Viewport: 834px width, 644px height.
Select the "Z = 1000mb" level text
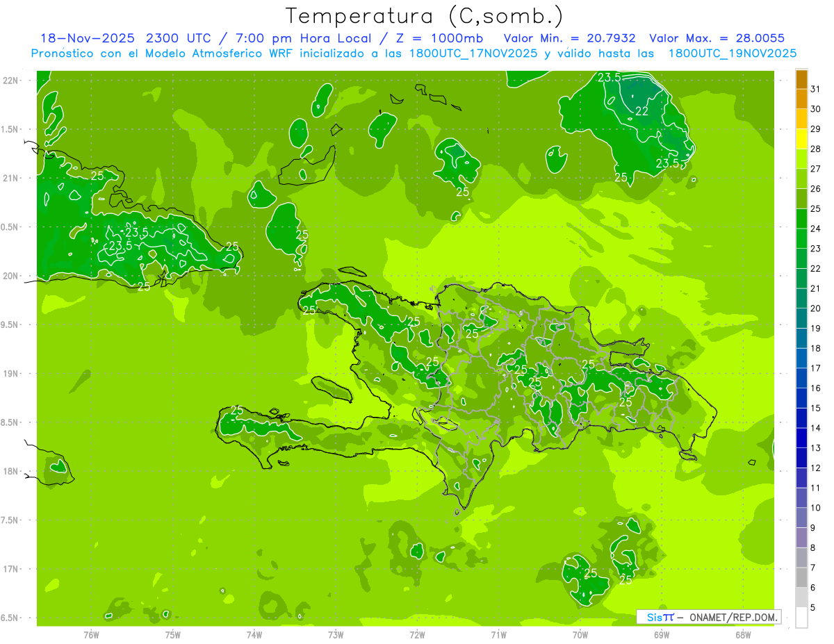[x=440, y=38]
